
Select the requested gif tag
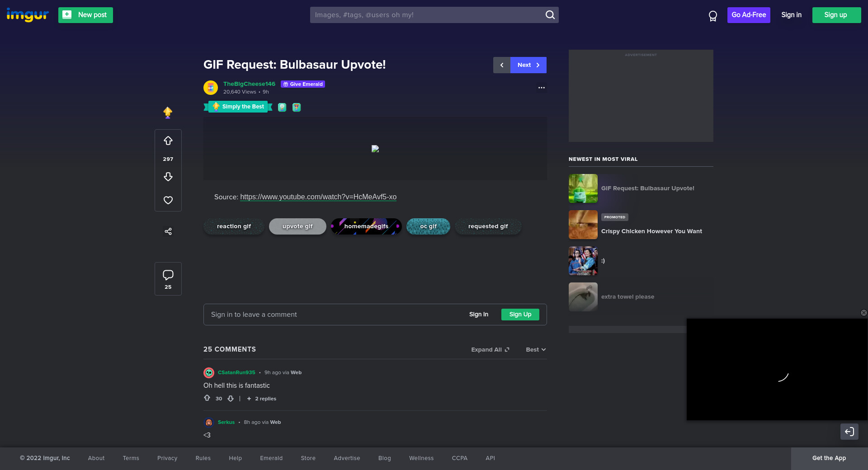488,226
